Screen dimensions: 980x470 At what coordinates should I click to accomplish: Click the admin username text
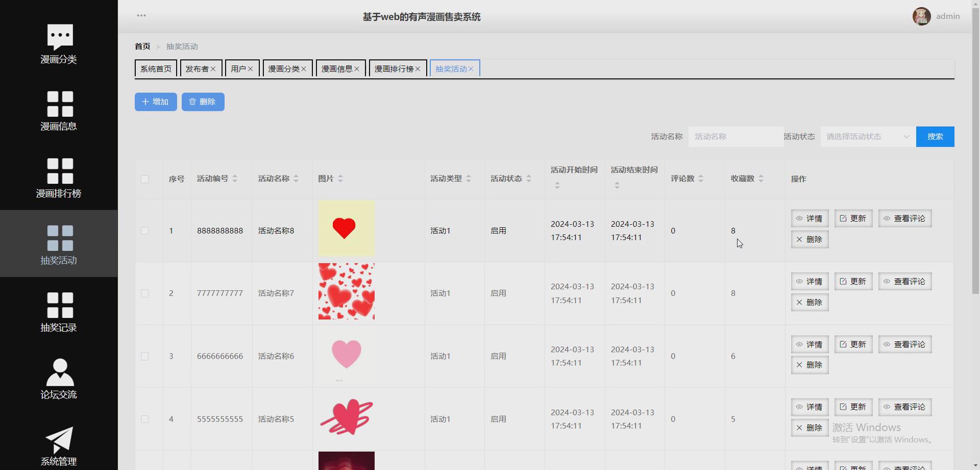[948, 16]
